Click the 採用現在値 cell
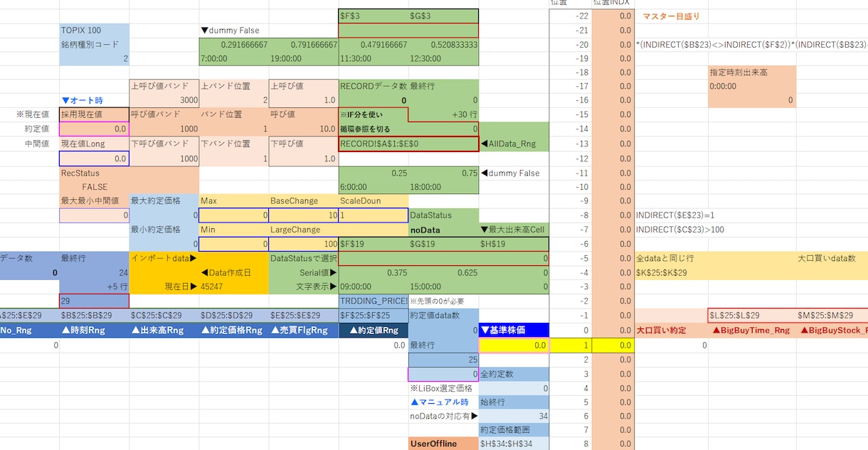This screenshot has width=868, height=450. tap(94, 114)
